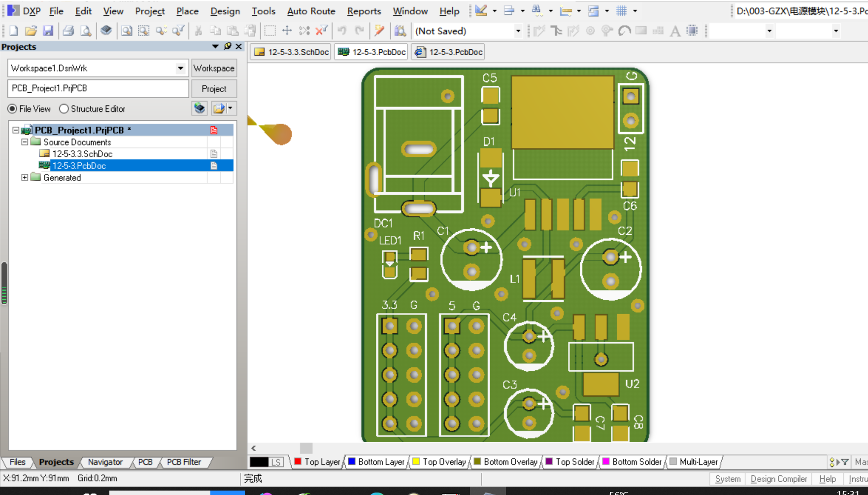Print with the printer toolbar icon
Viewport: 868px width, 495px height.
pyautogui.click(x=68, y=31)
